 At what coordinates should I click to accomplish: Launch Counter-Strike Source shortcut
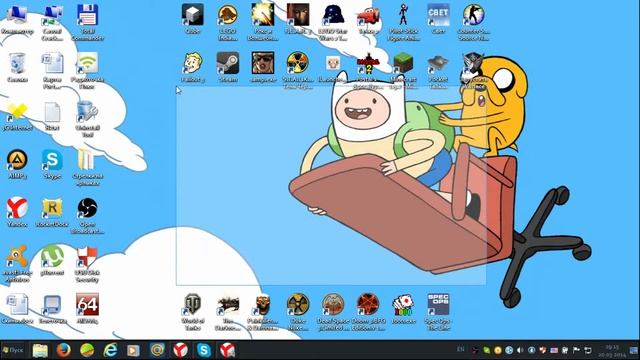tap(473, 22)
